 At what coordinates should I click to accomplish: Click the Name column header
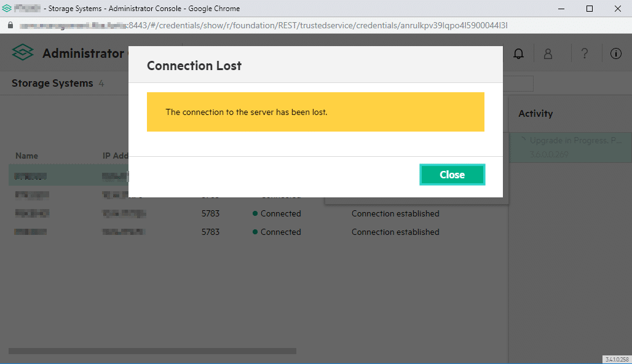[27, 156]
